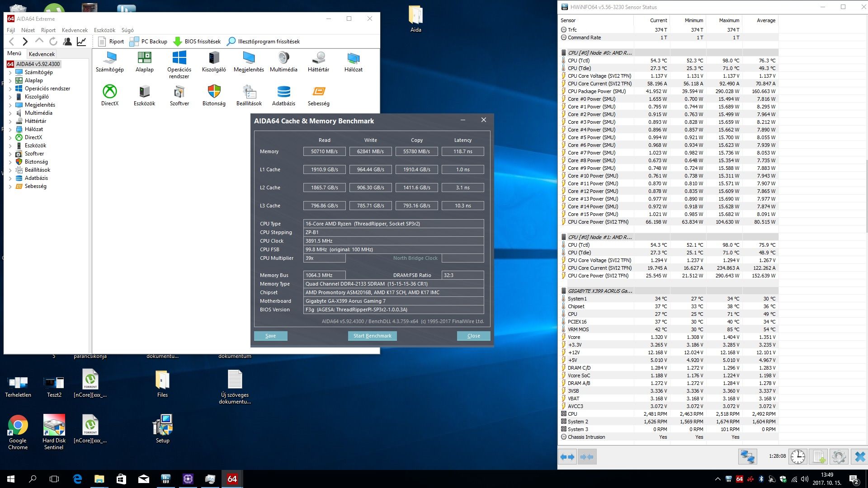Click HWiNFO network computers icon
Image resolution: width=868 pixels, height=488 pixels.
pyautogui.click(x=747, y=456)
